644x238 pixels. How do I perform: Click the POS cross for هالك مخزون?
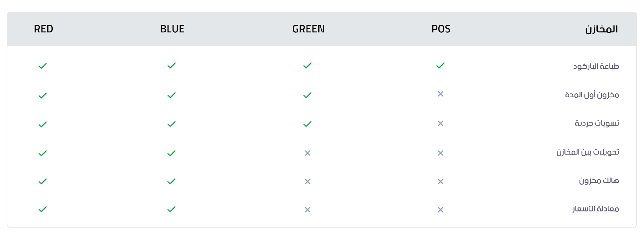(x=440, y=182)
